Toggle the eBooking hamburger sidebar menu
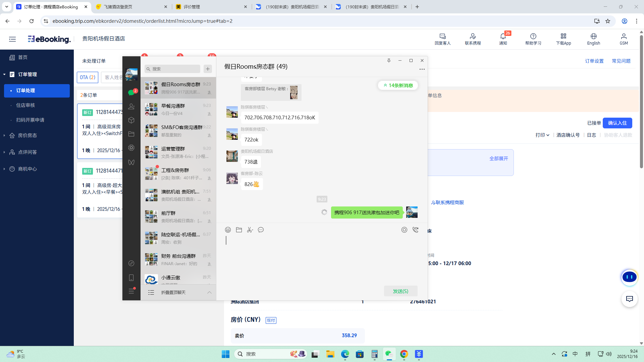Viewport: 644px width, 362px height. pyautogui.click(x=12, y=39)
